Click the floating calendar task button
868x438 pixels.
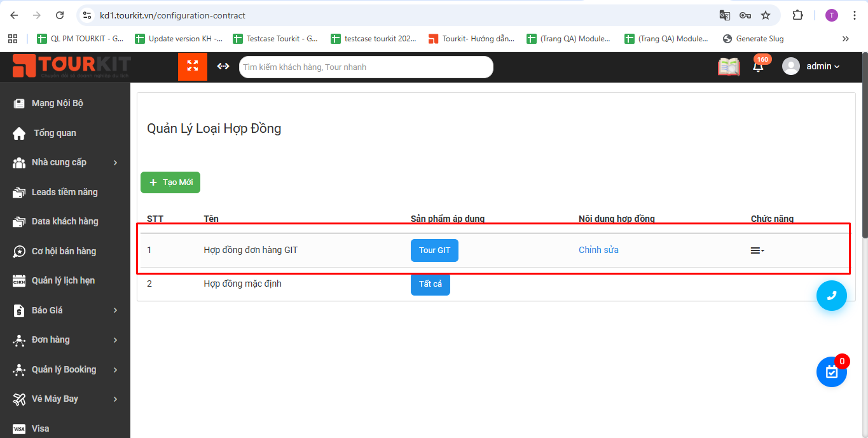coord(832,372)
